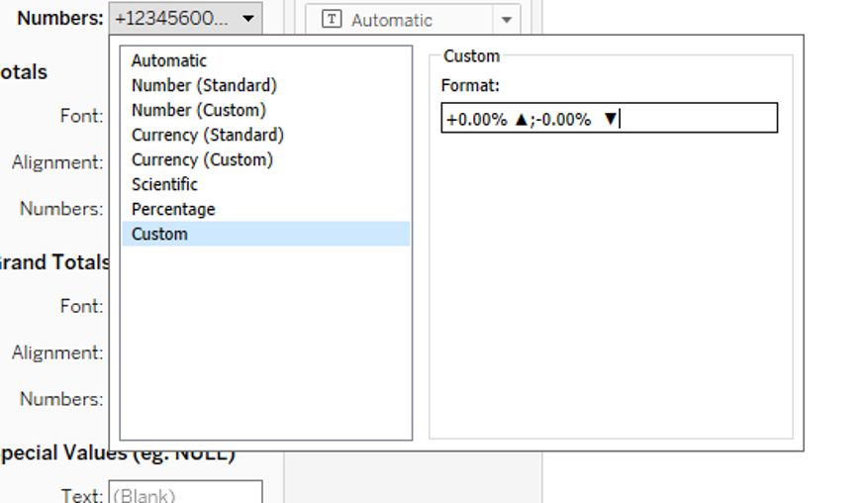
Task: Switch to Percentage format
Action: click(x=173, y=209)
